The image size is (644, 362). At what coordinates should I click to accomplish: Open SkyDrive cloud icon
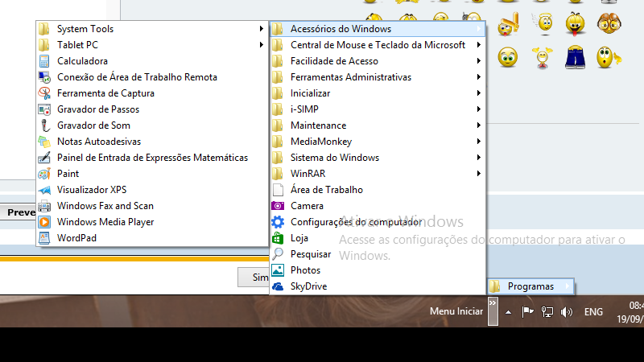278,286
